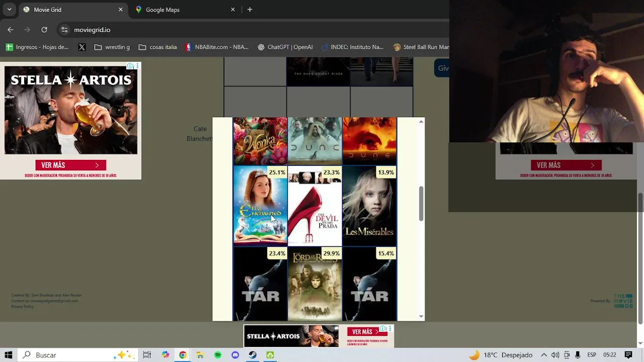Click the page scrollbar down arrow
This screenshot has height=362, width=644.
click(x=640, y=343)
